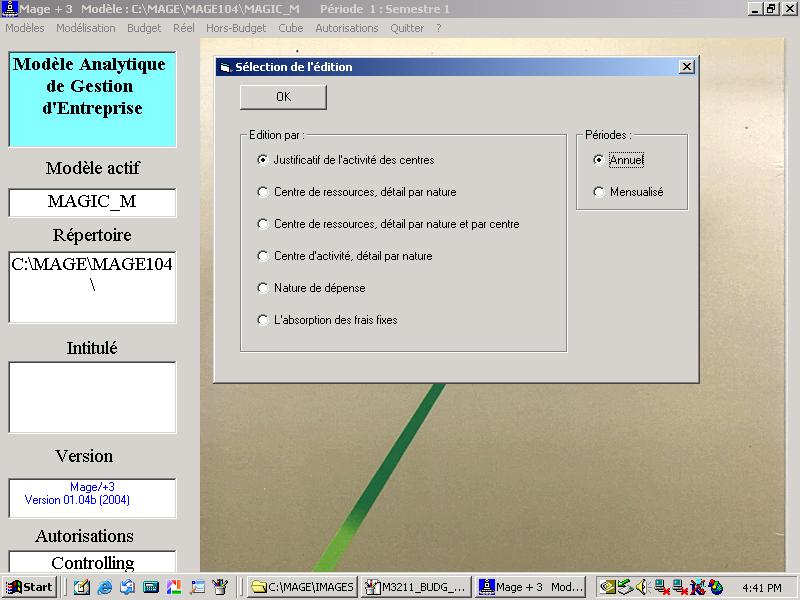Open the calculator quick launch icon
This screenshot has height=600, width=800.
click(151, 587)
